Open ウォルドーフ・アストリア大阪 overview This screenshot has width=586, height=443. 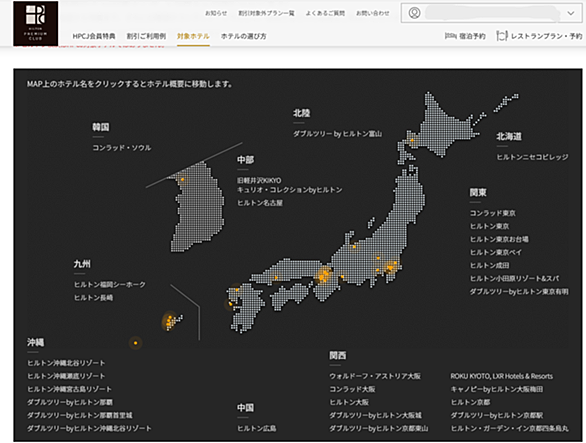(375, 376)
